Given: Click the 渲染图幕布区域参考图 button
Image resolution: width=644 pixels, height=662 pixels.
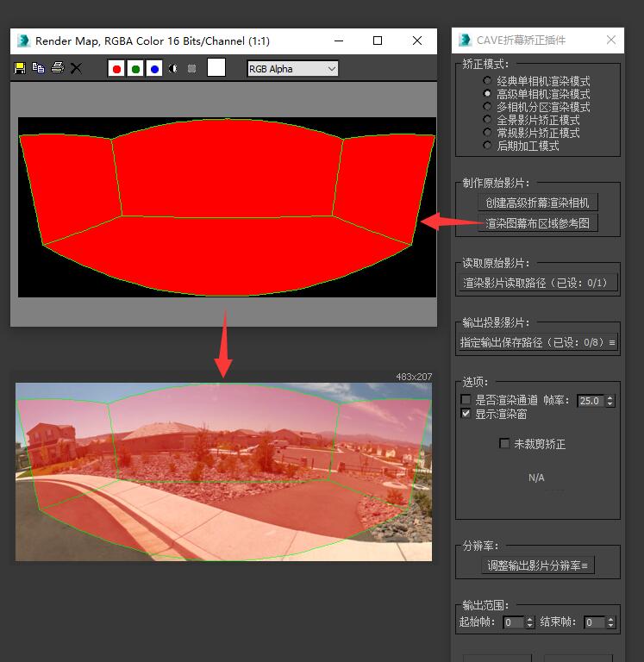Looking at the screenshot, I should [537, 223].
